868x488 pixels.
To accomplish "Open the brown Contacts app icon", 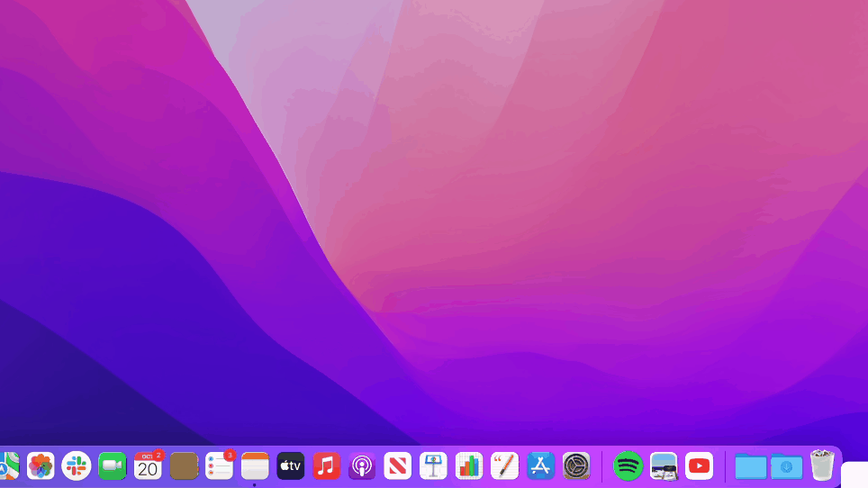I will click(184, 465).
